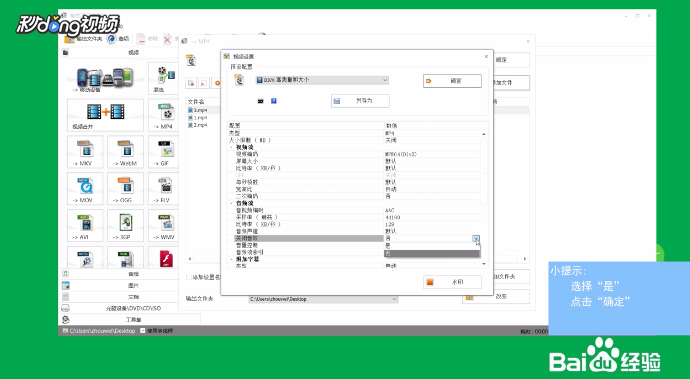Choose the red Flash SWF format tile
690x379 pixels.
click(x=163, y=258)
